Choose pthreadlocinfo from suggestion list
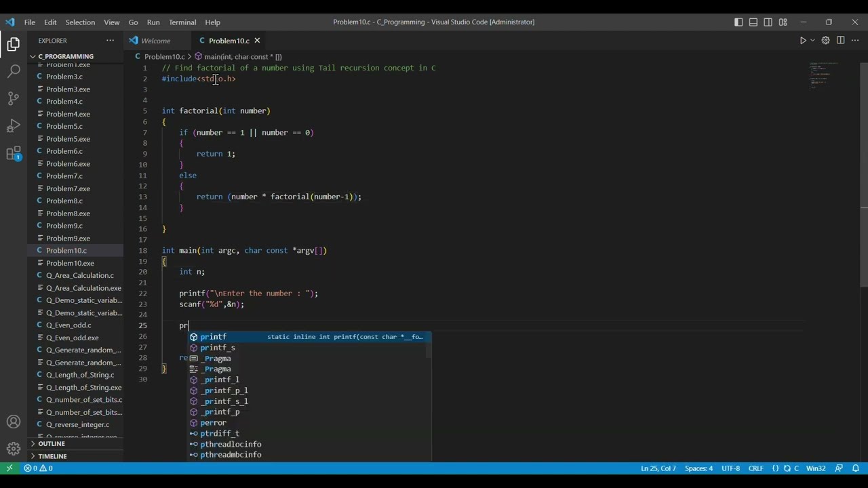The width and height of the screenshot is (868, 488). (309, 445)
